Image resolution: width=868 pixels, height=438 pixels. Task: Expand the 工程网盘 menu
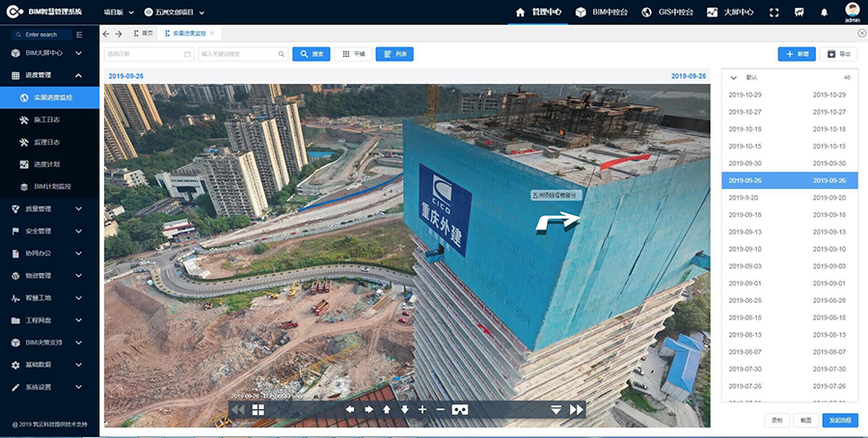pyautogui.click(x=49, y=320)
